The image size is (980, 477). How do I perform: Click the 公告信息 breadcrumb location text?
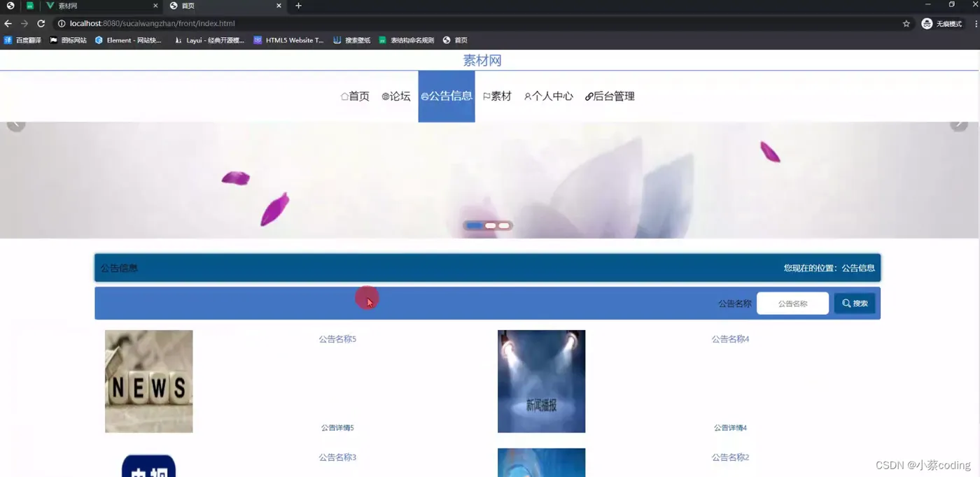858,269
